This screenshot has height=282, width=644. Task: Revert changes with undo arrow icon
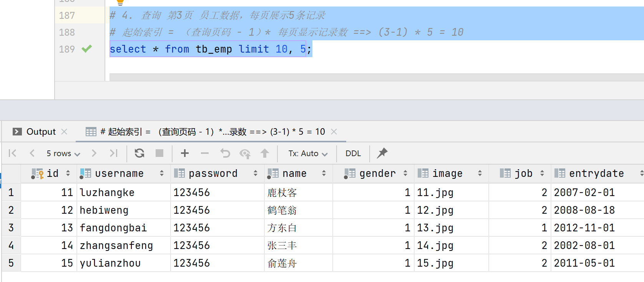pyautogui.click(x=225, y=153)
